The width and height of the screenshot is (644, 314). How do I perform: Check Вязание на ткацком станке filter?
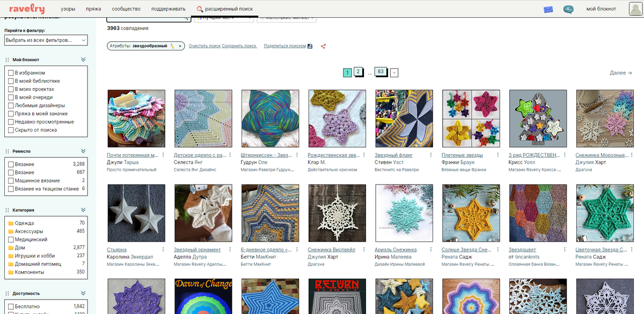(x=11, y=189)
